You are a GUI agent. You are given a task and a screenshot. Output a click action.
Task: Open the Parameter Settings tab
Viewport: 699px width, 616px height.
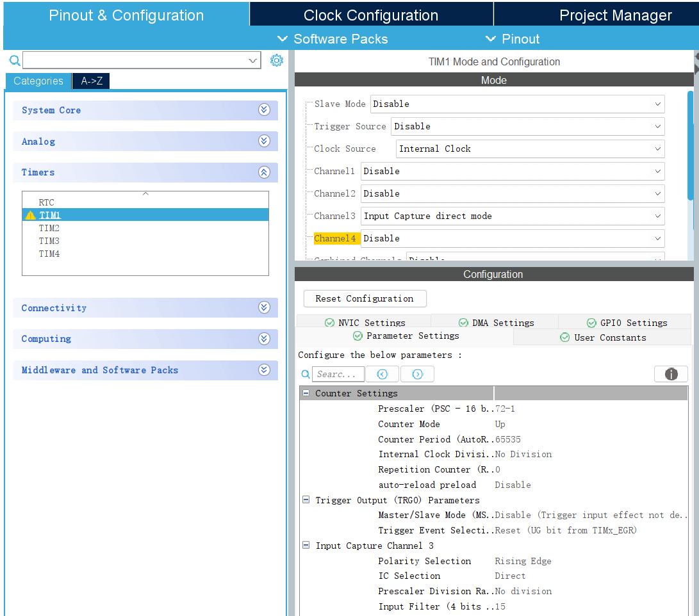pyautogui.click(x=405, y=336)
